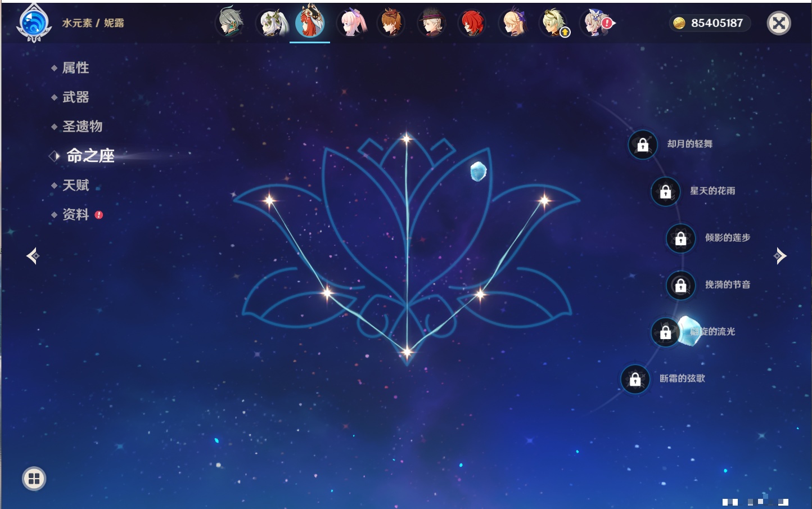Close the character screen with X
Screen dimensions: 812x509
click(x=779, y=23)
